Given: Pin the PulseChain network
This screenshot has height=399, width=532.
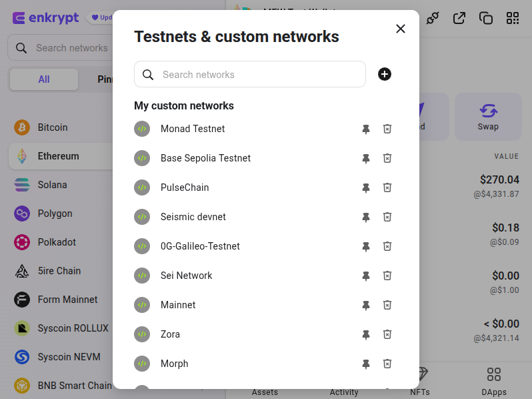Looking at the screenshot, I should tap(366, 187).
